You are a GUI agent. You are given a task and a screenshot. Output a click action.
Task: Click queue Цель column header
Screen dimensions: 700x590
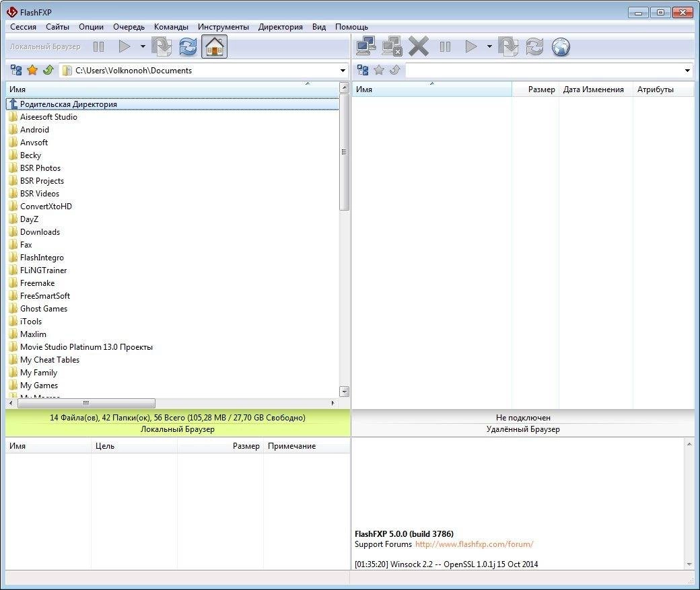(x=134, y=446)
